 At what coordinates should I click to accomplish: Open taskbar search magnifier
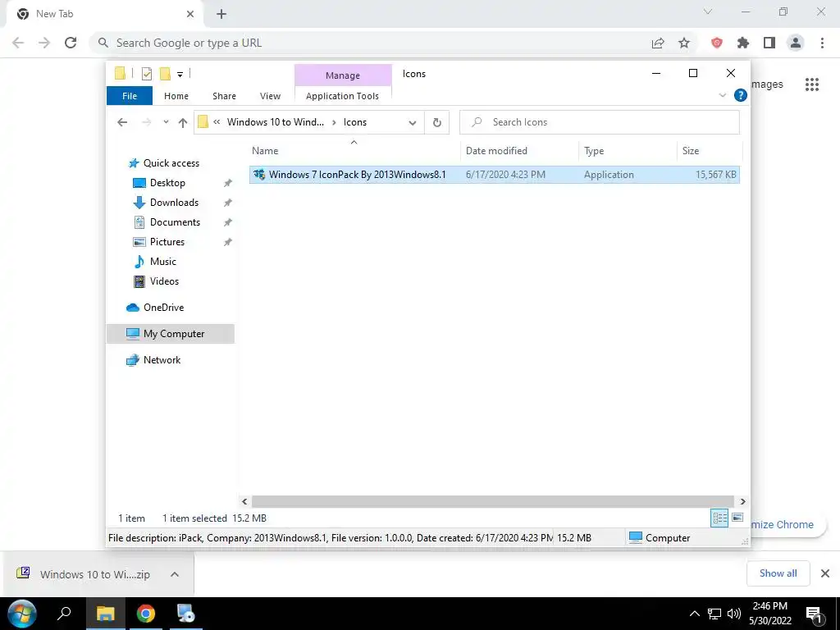[x=64, y=614]
